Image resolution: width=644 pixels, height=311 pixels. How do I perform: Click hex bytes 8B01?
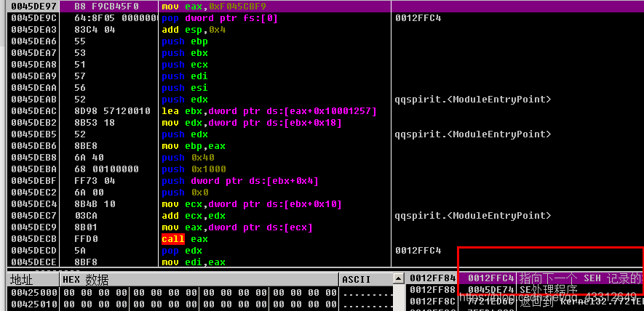[x=87, y=227]
